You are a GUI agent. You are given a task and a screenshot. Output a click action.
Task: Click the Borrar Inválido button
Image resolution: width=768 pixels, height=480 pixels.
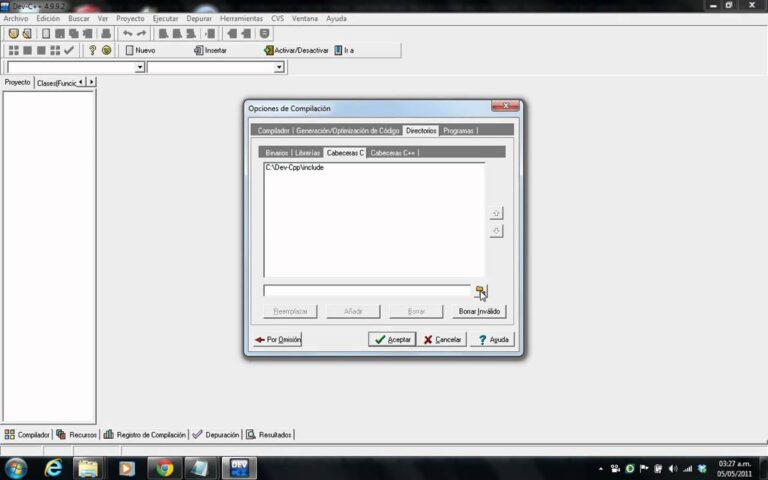pyautogui.click(x=479, y=312)
